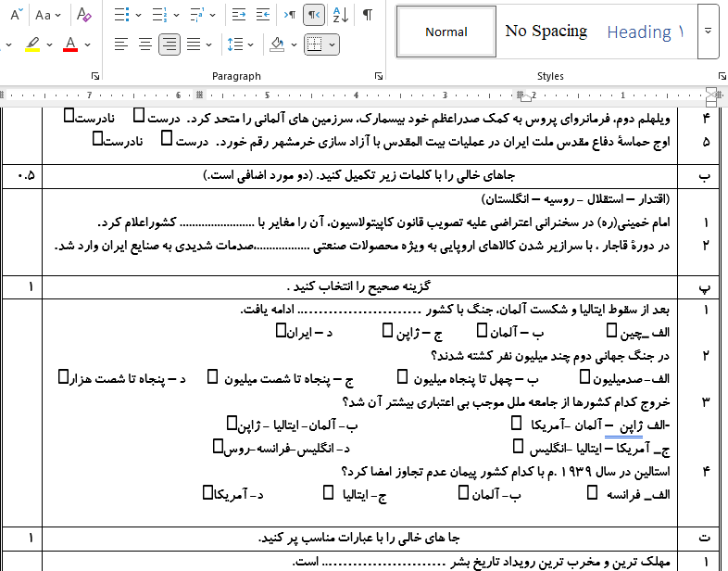Click the Shrink Font button
The height and width of the screenshot is (571, 728).
click(16, 15)
